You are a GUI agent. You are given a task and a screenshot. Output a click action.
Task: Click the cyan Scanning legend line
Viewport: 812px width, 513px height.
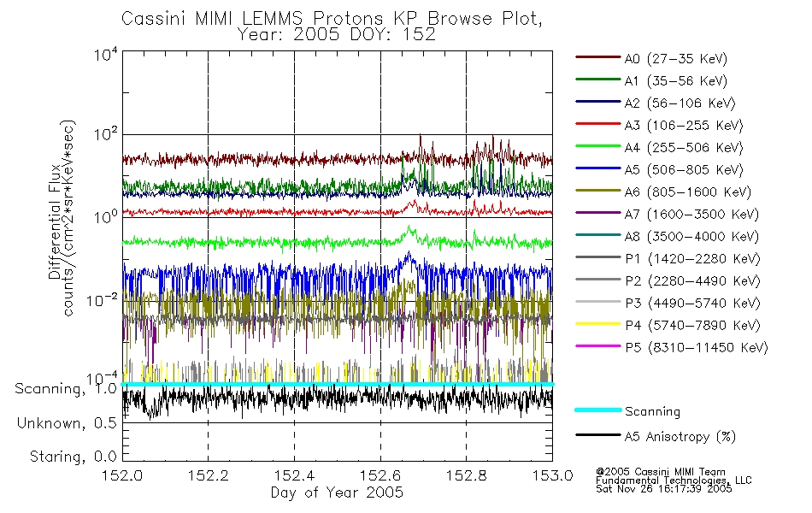tap(598, 410)
